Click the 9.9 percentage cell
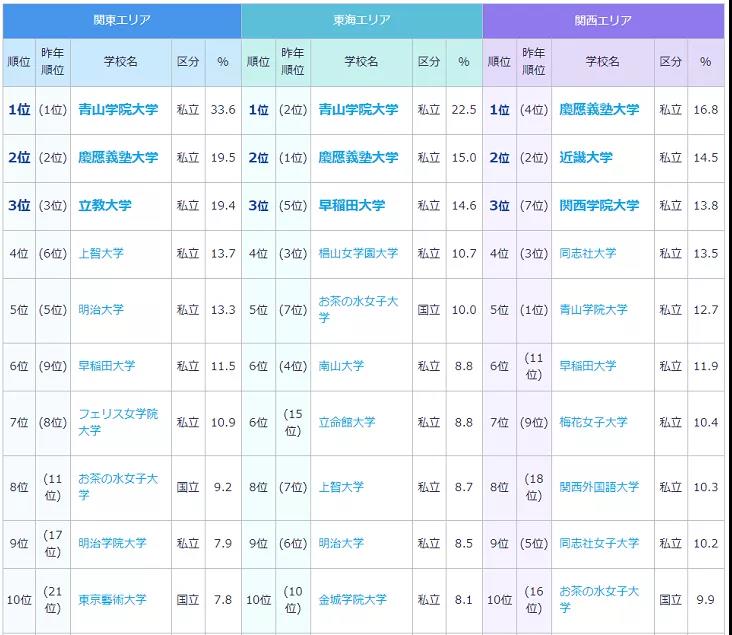Image resolution: width=732 pixels, height=635 pixels. click(x=706, y=600)
